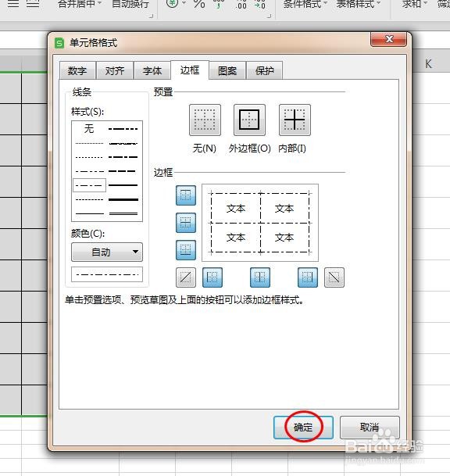Click the decrease decimal icon in the toolbar
The image size is (450, 476).
pos(259,4)
